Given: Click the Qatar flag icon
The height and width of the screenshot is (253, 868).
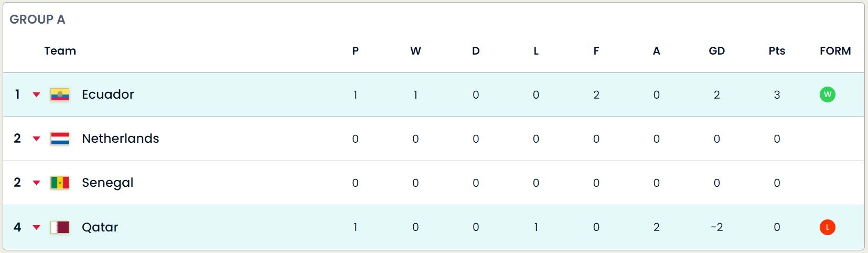Looking at the screenshot, I should point(60,227).
